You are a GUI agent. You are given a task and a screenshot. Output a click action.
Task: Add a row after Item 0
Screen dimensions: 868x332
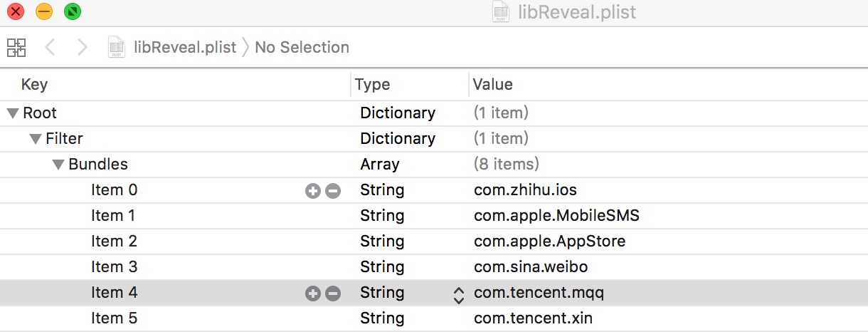pos(312,190)
